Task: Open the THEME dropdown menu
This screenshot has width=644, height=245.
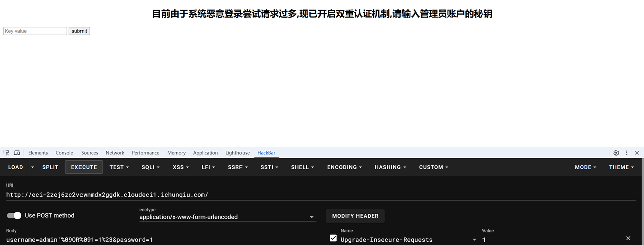Action: [x=622, y=167]
